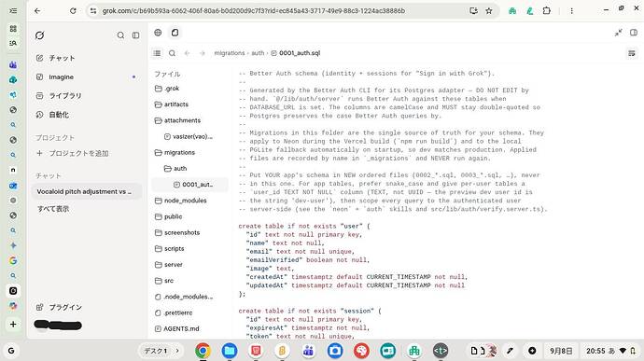Switch to globe preview tab
644x361 pixels.
[158, 33]
